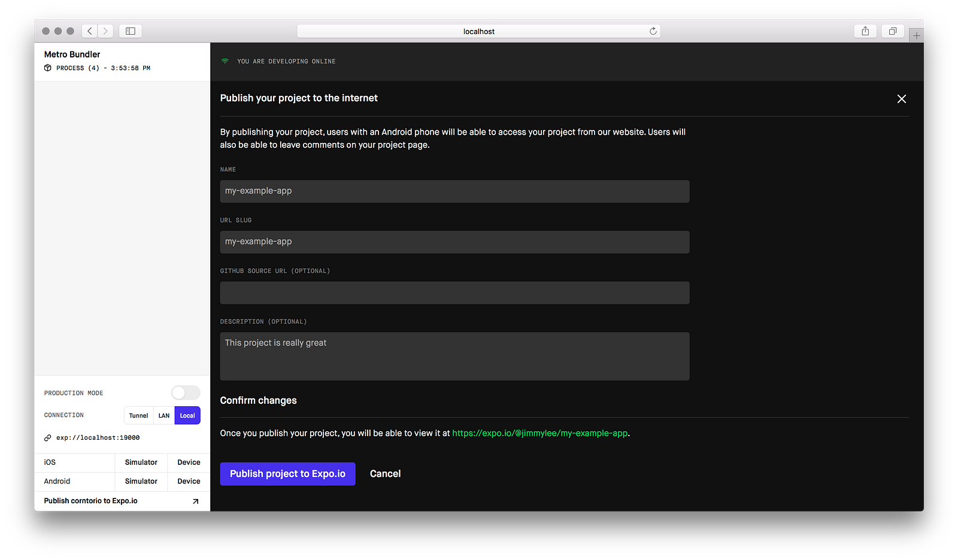Click the PROCESS (4) timestamp text
Viewport: 958px width, 560px height.
click(103, 68)
